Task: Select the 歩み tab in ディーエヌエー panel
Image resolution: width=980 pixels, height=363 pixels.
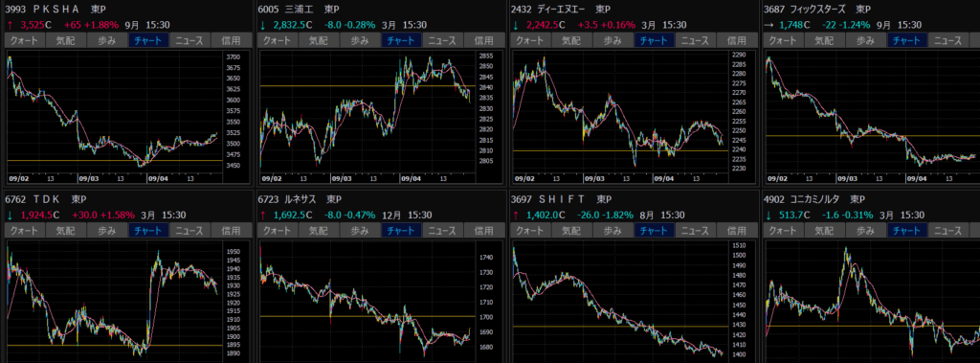Action: click(x=612, y=40)
